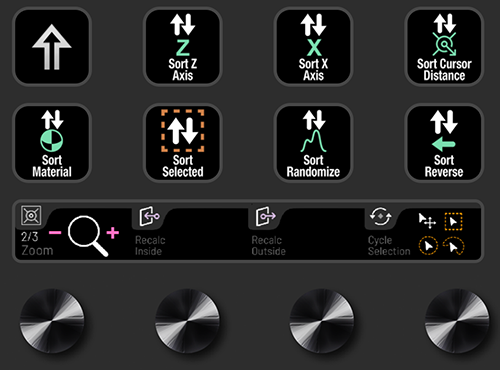Viewport: 500px width, 370px height.
Task: Activate the Sort Z Axis button
Action: [183, 47]
